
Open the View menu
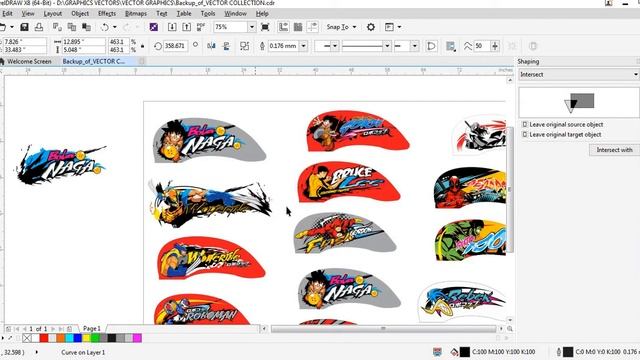point(28,13)
